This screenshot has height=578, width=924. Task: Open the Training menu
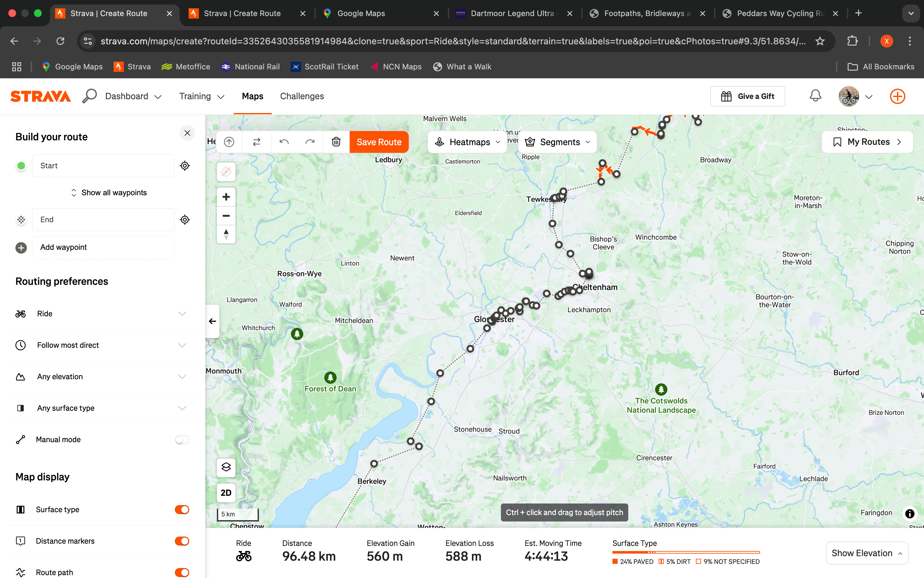pos(201,96)
